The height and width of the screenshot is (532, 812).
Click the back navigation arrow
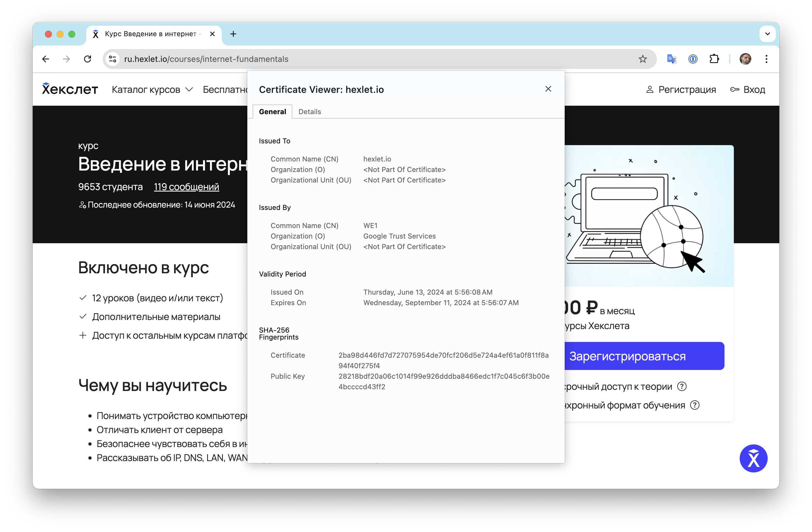[x=45, y=59]
